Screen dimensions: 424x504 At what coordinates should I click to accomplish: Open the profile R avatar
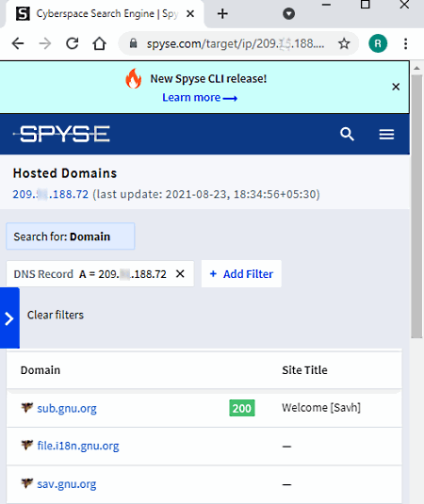click(378, 43)
